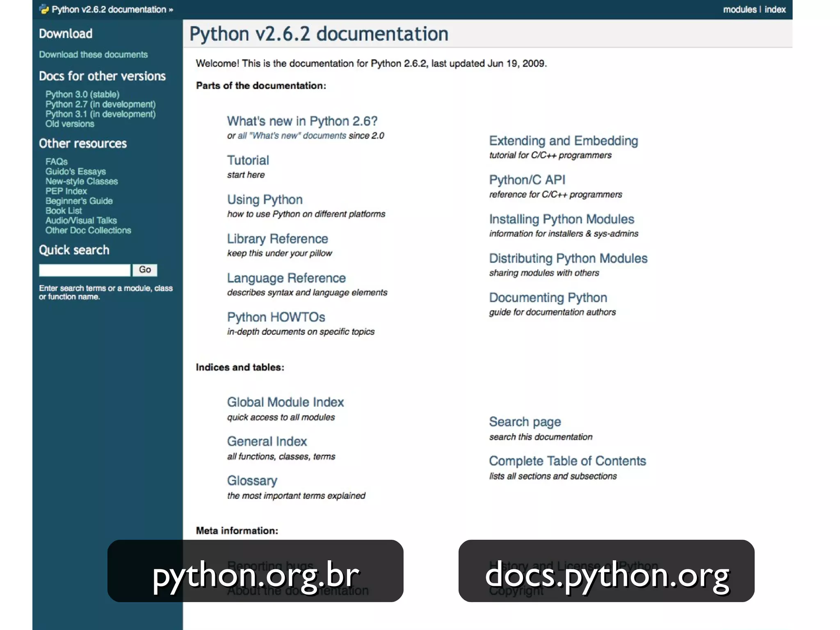
Task: Click the 'Other resources' sidebar heading
Action: pyautogui.click(x=83, y=143)
